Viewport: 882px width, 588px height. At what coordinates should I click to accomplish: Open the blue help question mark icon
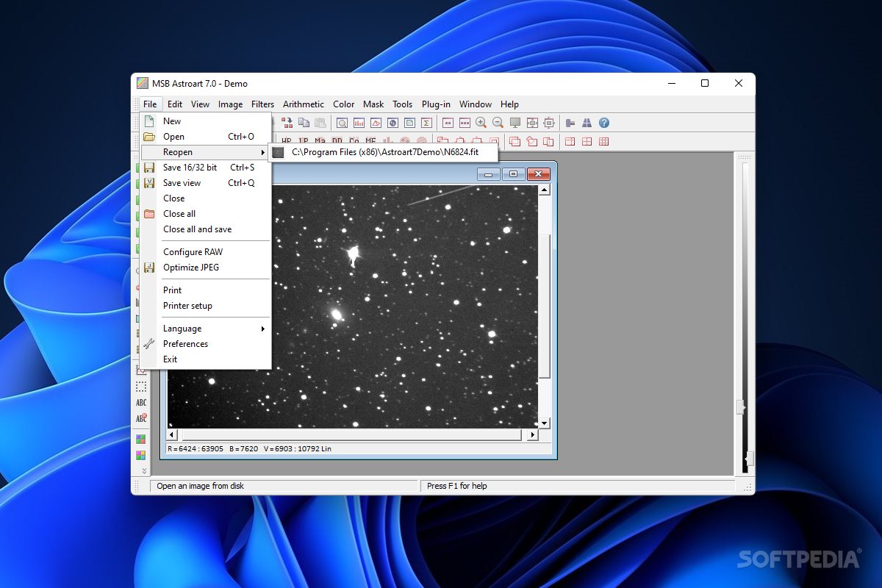[x=604, y=123]
